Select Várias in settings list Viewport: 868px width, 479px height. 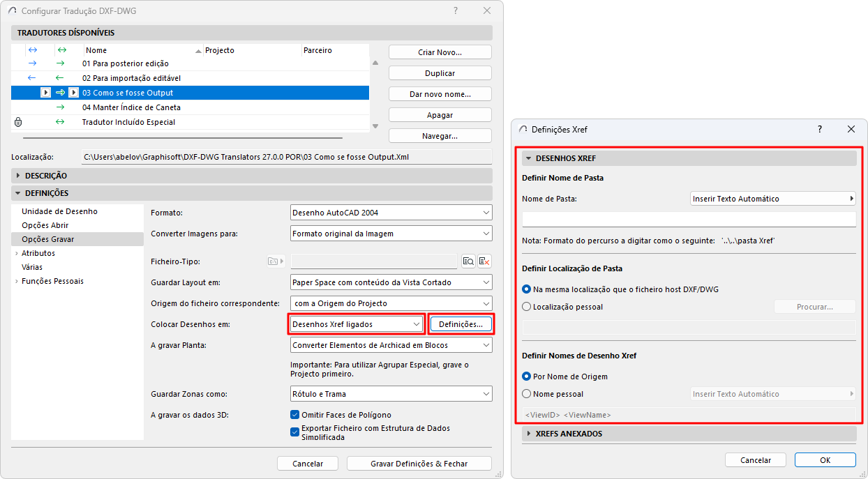click(32, 267)
